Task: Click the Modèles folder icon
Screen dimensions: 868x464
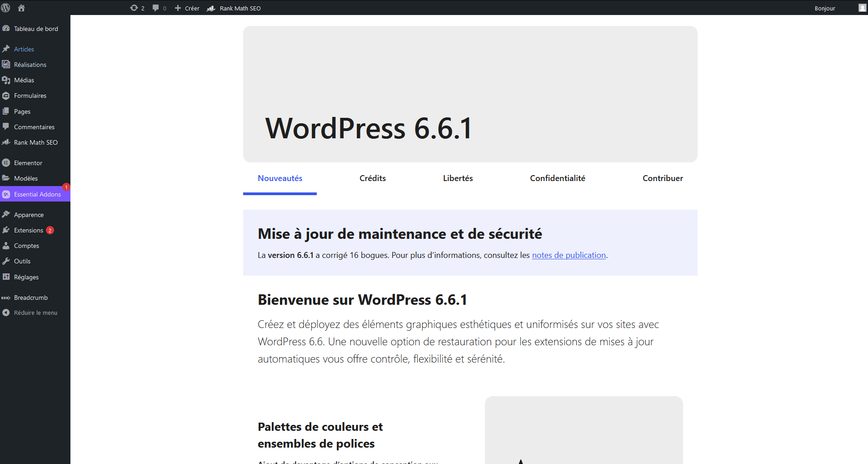Action: 6,178
